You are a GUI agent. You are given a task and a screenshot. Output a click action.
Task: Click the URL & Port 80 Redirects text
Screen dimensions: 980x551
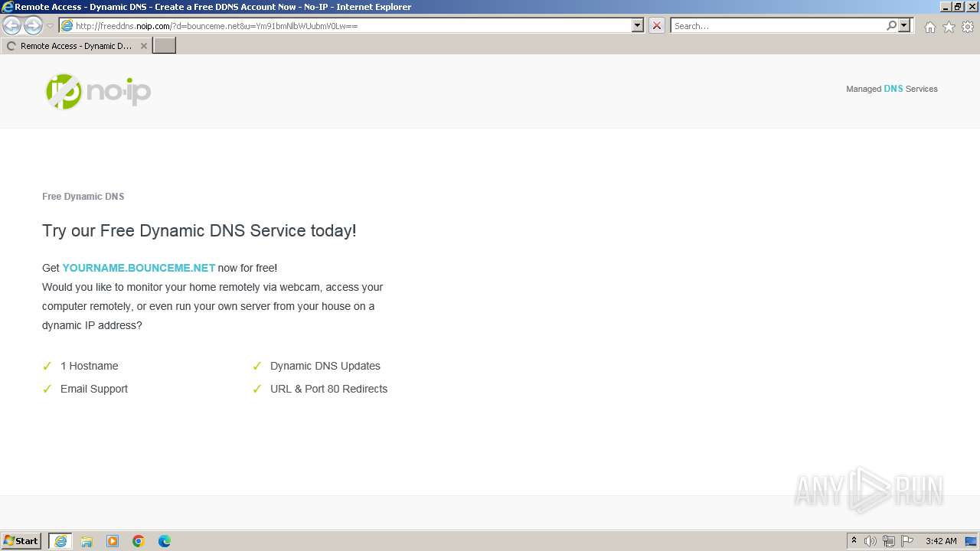click(x=329, y=389)
